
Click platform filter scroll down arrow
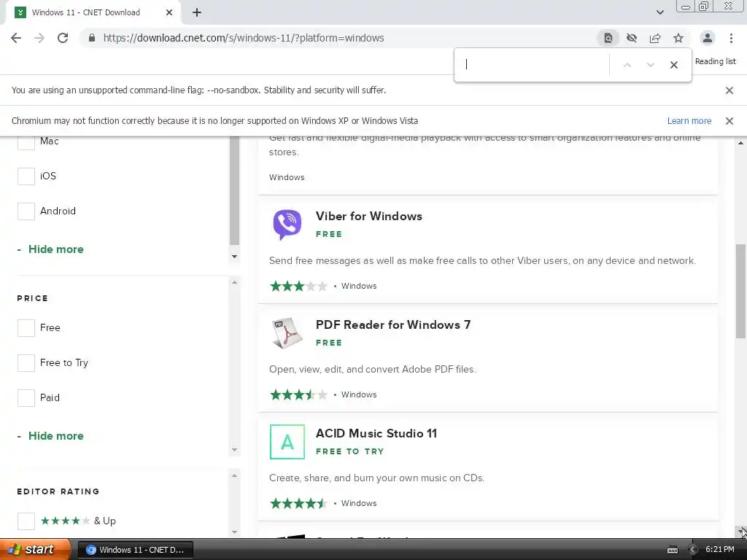234,257
